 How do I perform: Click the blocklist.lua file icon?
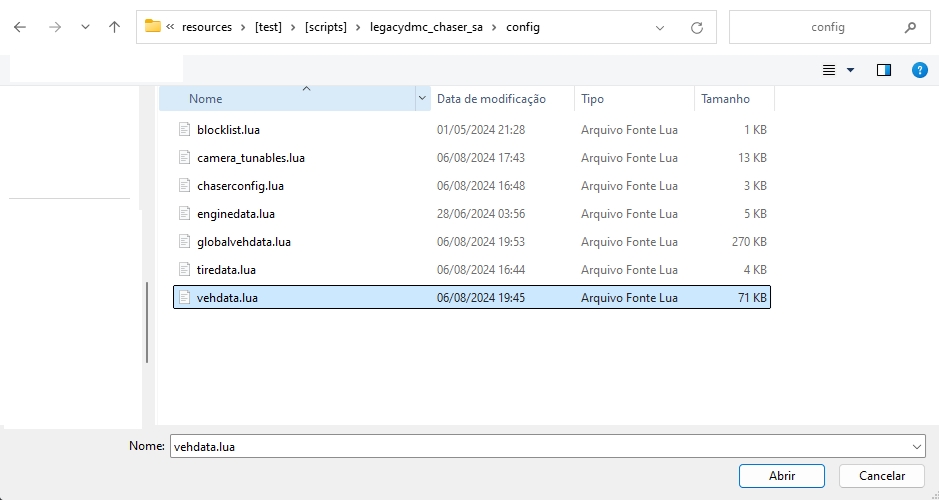184,130
